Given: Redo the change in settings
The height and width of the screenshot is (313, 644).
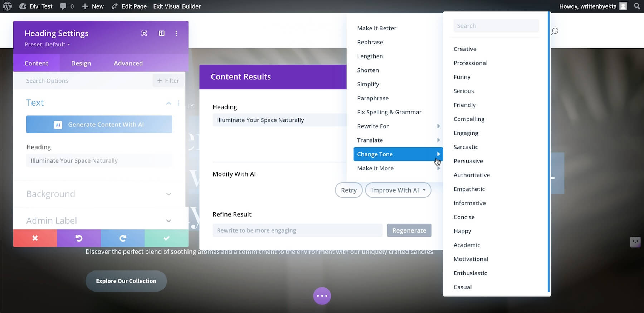Looking at the screenshot, I should [x=123, y=238].
